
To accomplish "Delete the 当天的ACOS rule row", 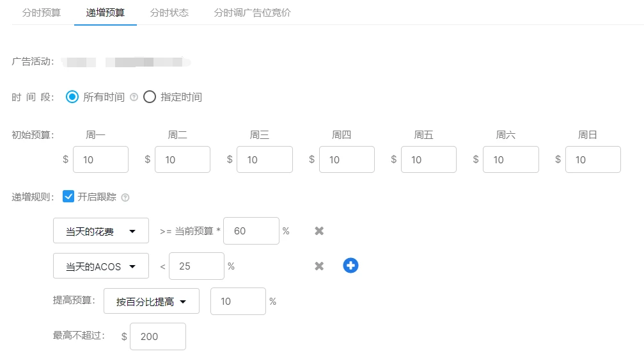I will [319, 266].
